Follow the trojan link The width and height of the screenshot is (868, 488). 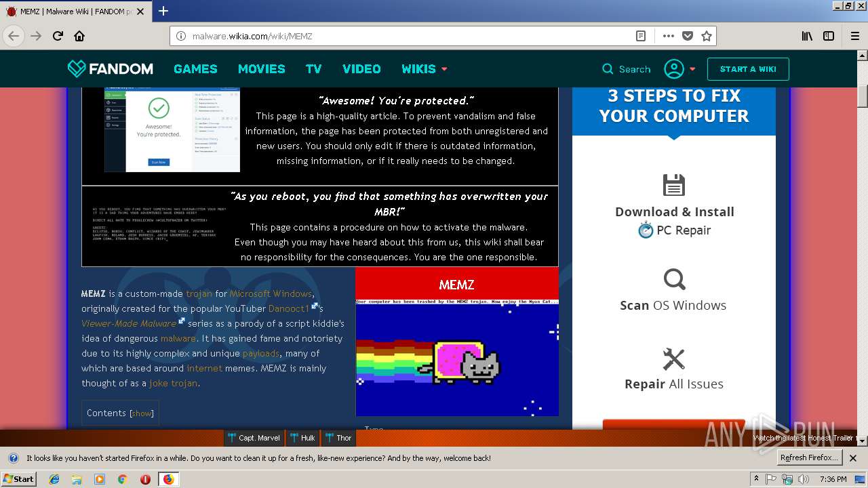point(199,293)
